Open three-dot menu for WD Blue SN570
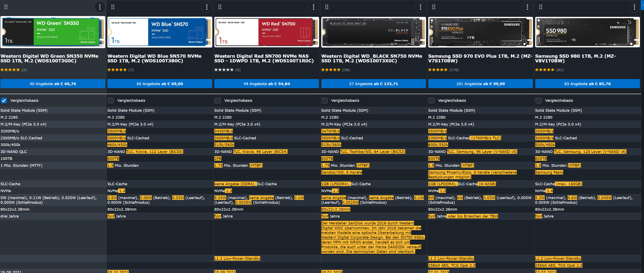Image resolution: width=644 pixels, height=273 pixels. tap(207, 7)
